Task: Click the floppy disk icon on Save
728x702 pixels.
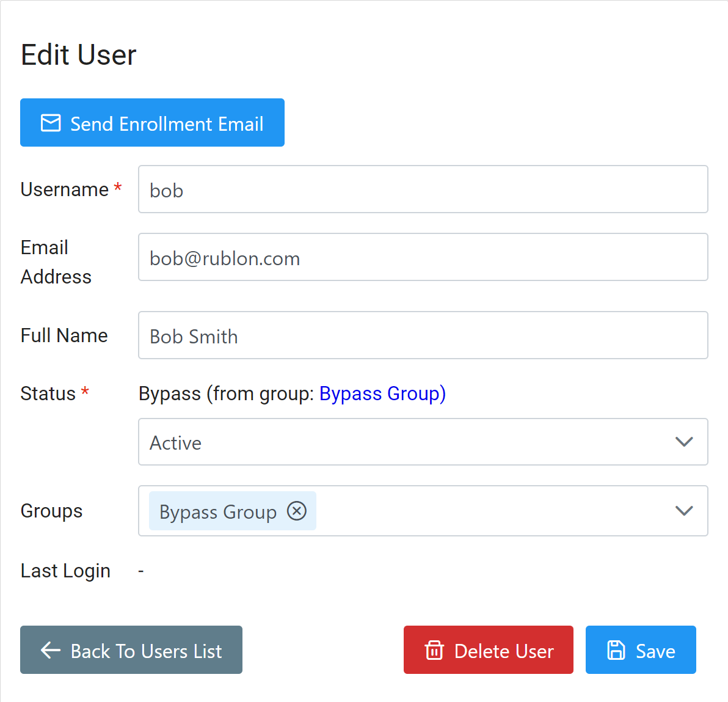Action: pos(616,650)
